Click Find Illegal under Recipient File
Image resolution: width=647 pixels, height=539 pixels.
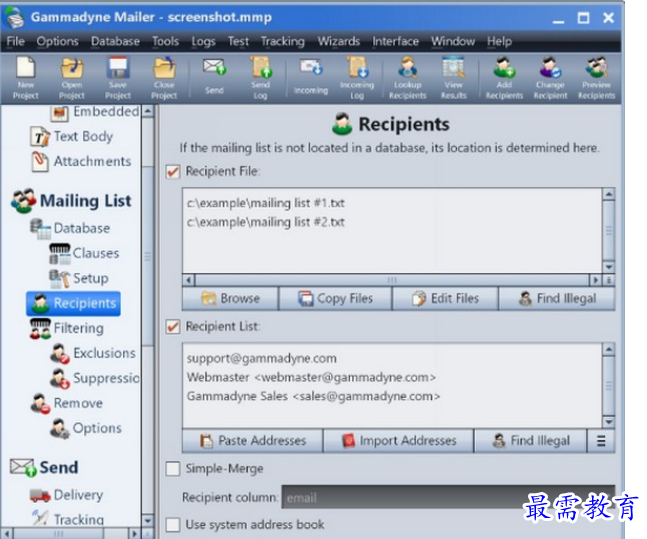click(557, 298)
